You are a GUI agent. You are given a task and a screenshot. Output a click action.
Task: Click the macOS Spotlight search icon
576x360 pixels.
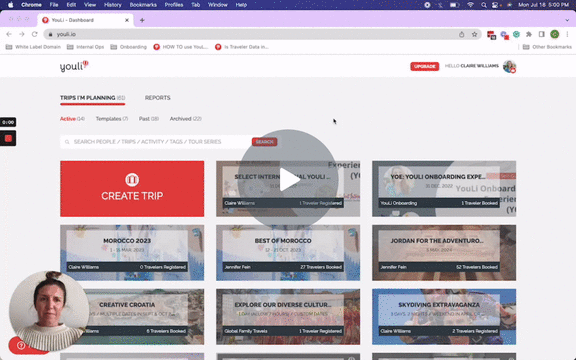pyautogui.click(x=484, y=5)
